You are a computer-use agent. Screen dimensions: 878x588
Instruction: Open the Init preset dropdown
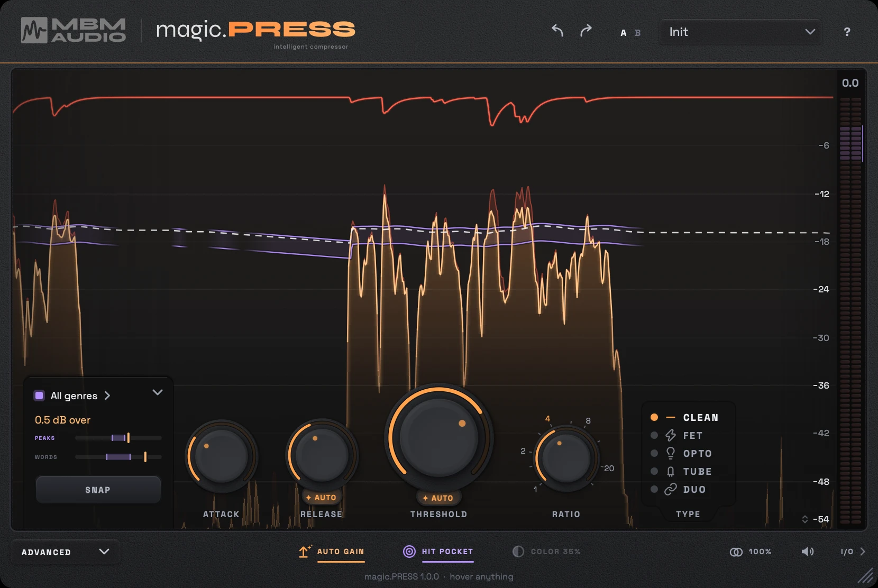pyautogui.click(x=740, y=32)
